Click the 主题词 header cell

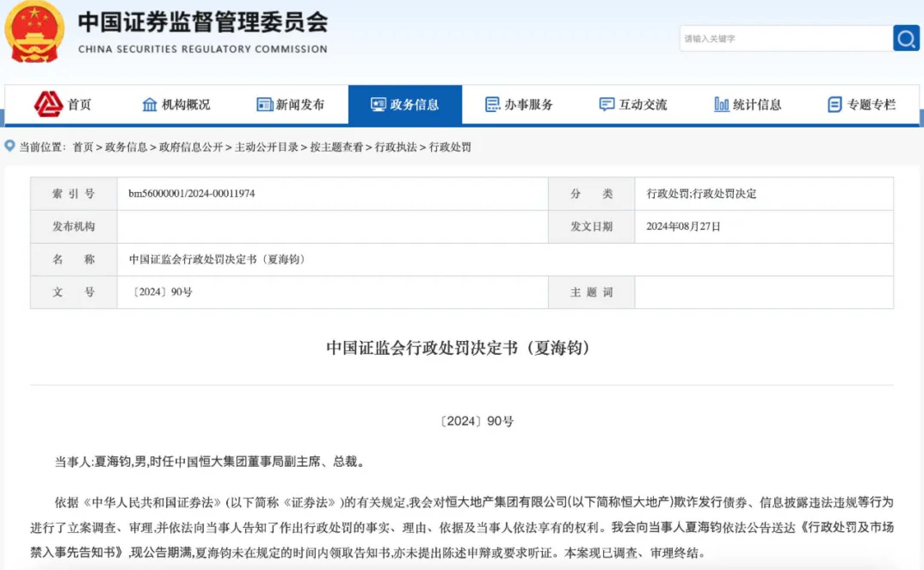point(591,292)
